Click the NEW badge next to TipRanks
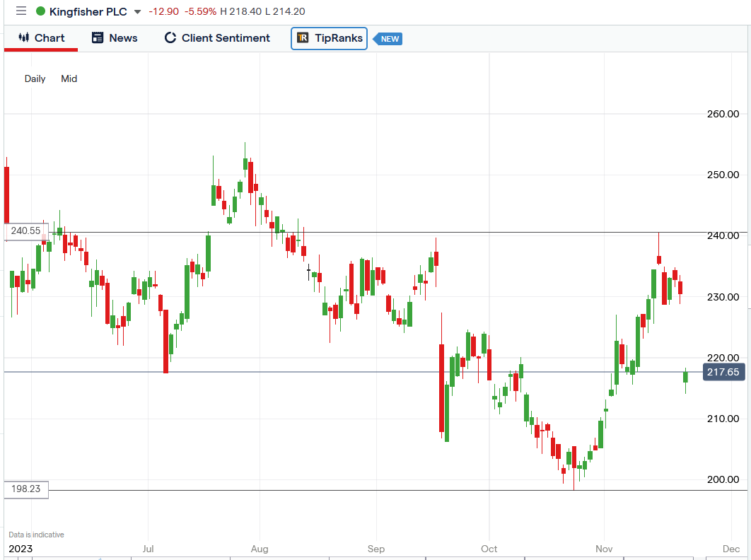751x560 pixels. [x=388, y=39]
